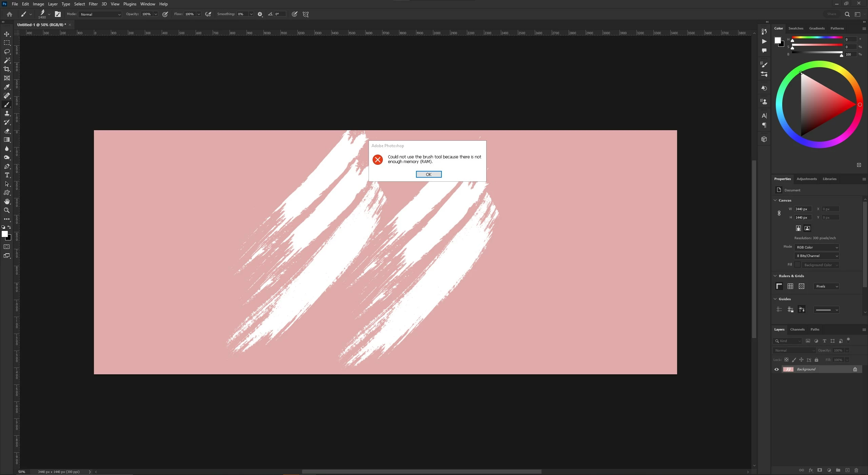Switch to the Swatches tab
Image resolution: width=868 pixels, height=475 pixels.
795,28
